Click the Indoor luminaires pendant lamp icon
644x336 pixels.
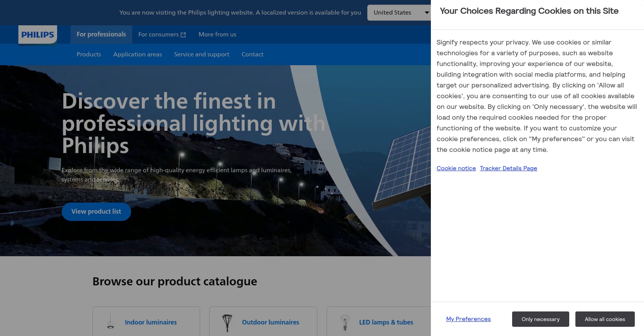point(110,321)
